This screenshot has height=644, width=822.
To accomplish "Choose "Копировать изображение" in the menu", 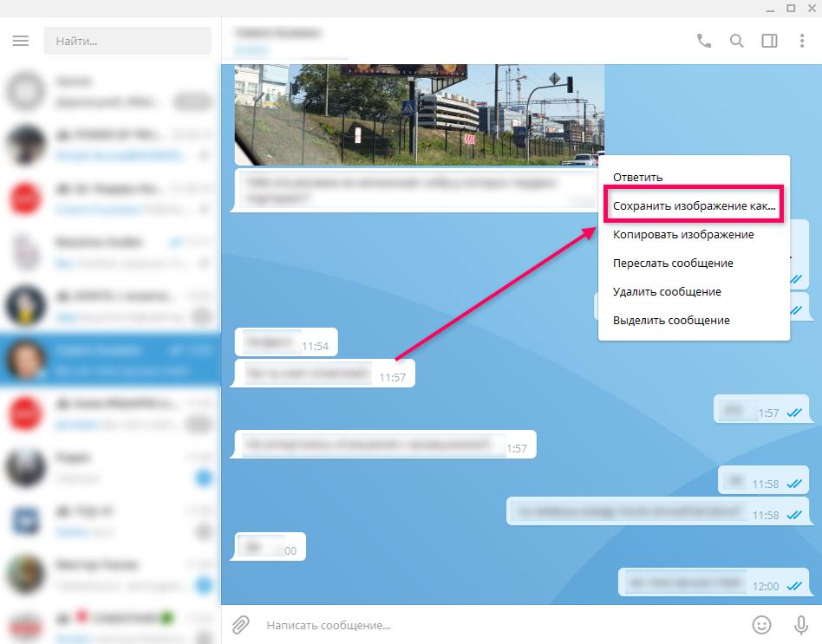I will click(x=685, y=234).
